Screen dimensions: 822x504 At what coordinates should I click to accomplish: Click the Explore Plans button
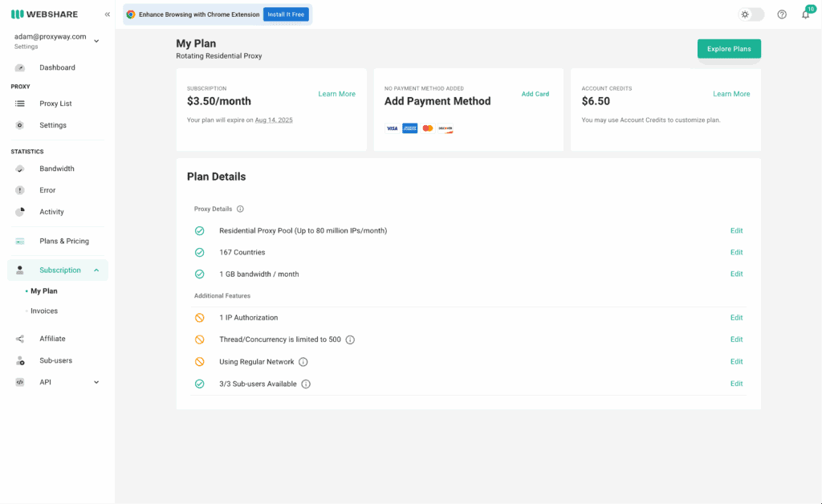pos(728,48)
